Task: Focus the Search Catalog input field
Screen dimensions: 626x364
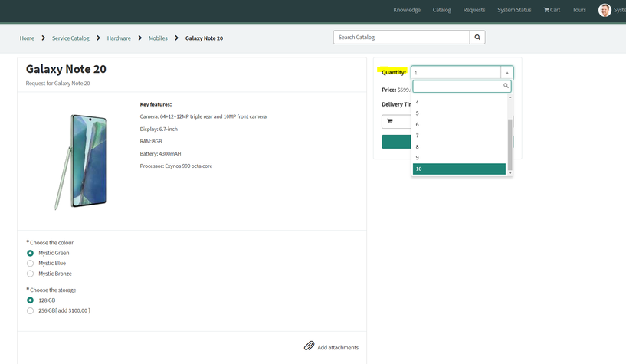Action: [x=401, y=37]
